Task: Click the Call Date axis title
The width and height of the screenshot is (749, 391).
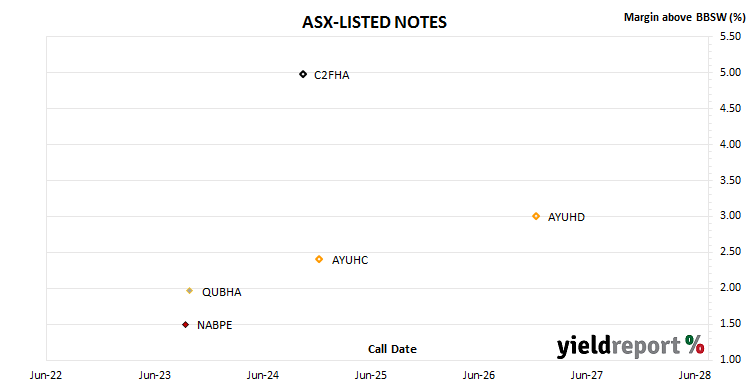Action: (392, 349)
